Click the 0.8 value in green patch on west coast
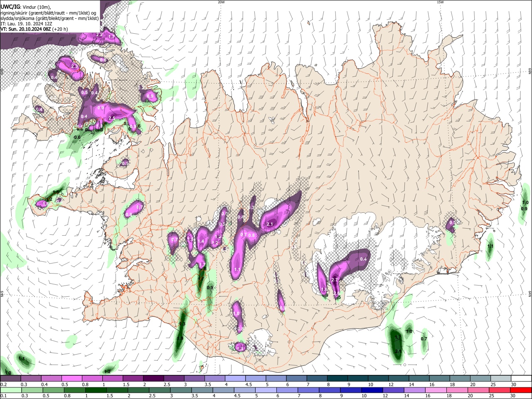This screenshot has width=532, height=399. [129, 215]
